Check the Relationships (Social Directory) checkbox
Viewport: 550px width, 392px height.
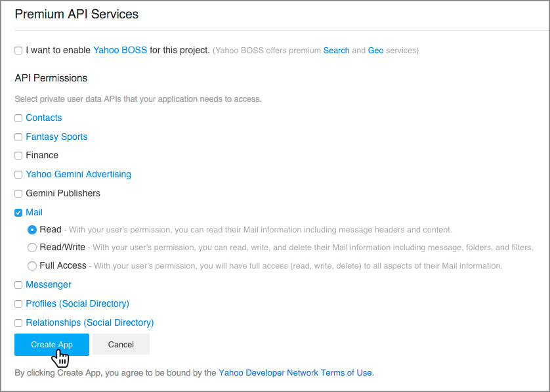[18, 323]
